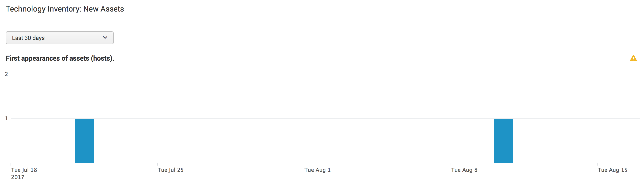Click the tick mark at Jul 25

pos(157,164)
